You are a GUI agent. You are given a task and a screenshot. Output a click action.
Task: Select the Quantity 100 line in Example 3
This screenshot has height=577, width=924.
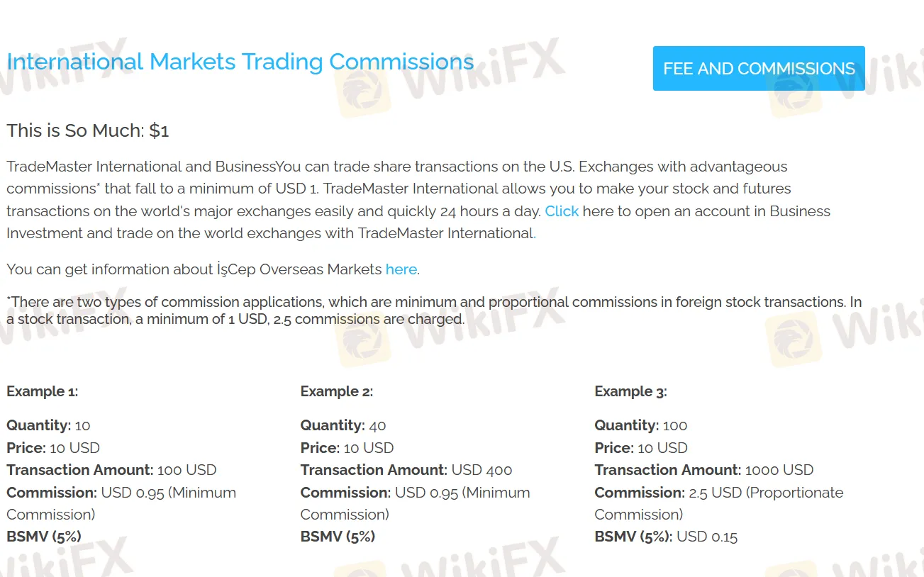pos(641,425)
